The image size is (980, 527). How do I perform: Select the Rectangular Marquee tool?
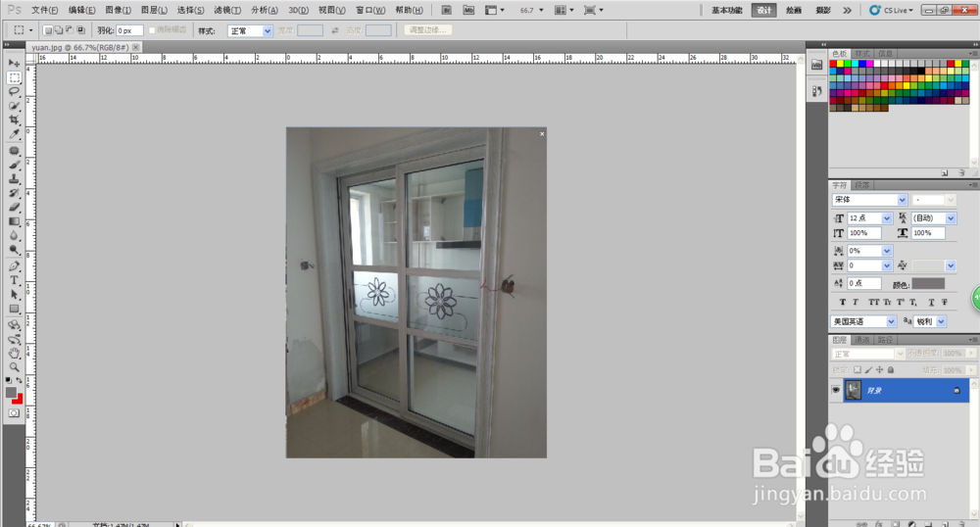point(14,77)
